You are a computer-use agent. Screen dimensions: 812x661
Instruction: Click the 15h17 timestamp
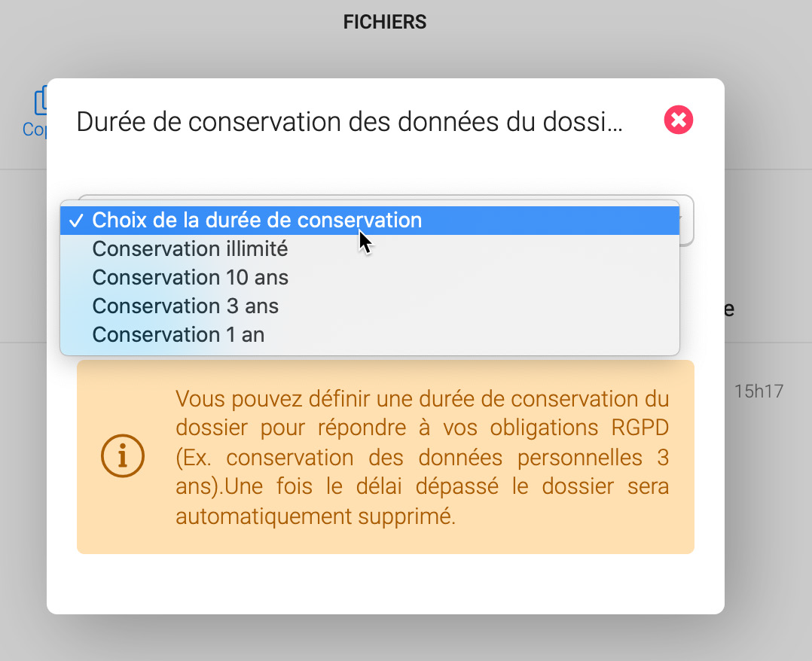pyautogui.click(x=759, y=391)
